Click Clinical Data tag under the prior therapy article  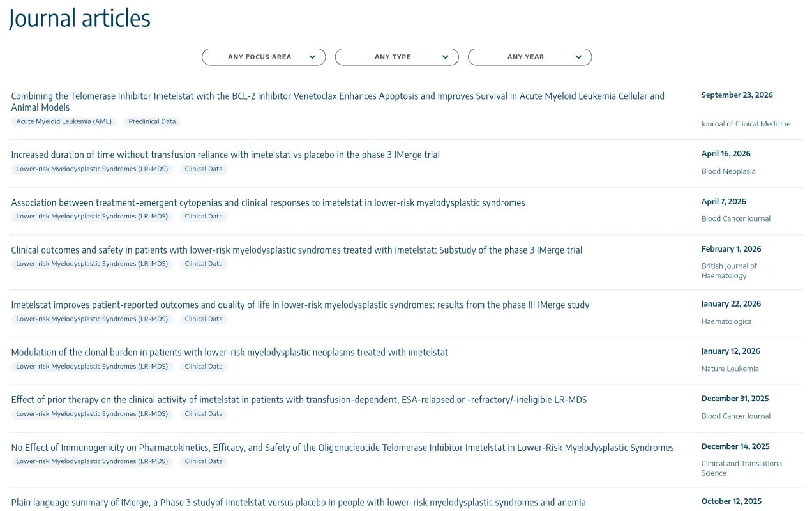pyautogui.click(x=204, y=414)
